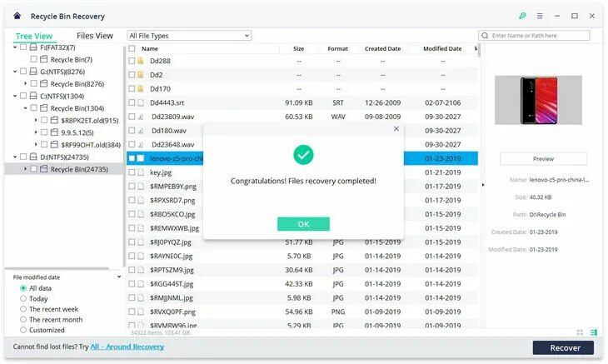Switch to list detail view icon
This screenshot has width=608, height=364.
click(593, 332)
